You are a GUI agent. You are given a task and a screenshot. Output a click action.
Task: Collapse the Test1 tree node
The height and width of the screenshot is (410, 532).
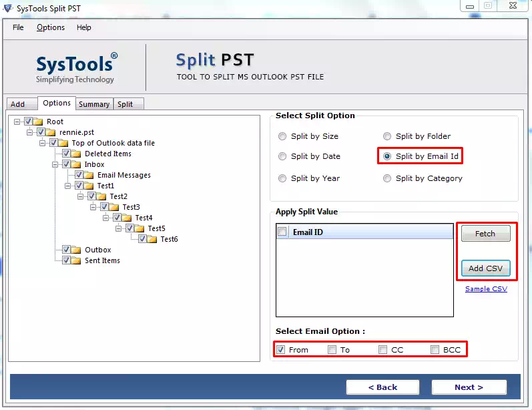pyautogui.click(x=68, y=186)
